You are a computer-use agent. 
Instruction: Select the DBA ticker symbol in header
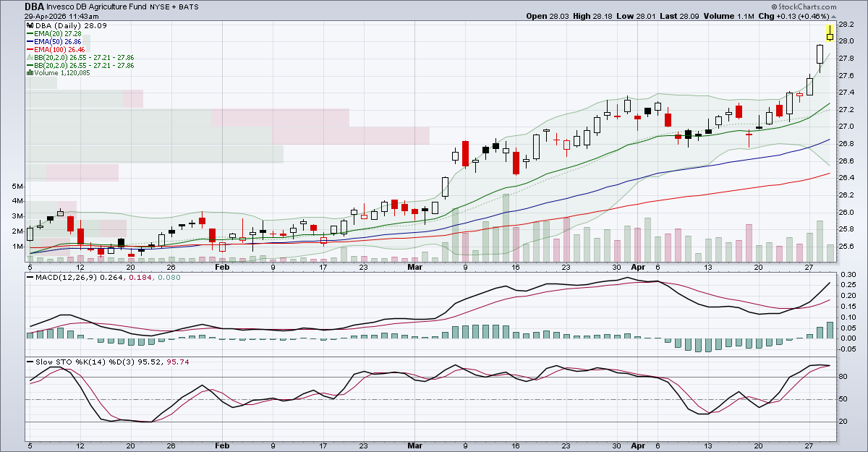(x=33, y=6)
